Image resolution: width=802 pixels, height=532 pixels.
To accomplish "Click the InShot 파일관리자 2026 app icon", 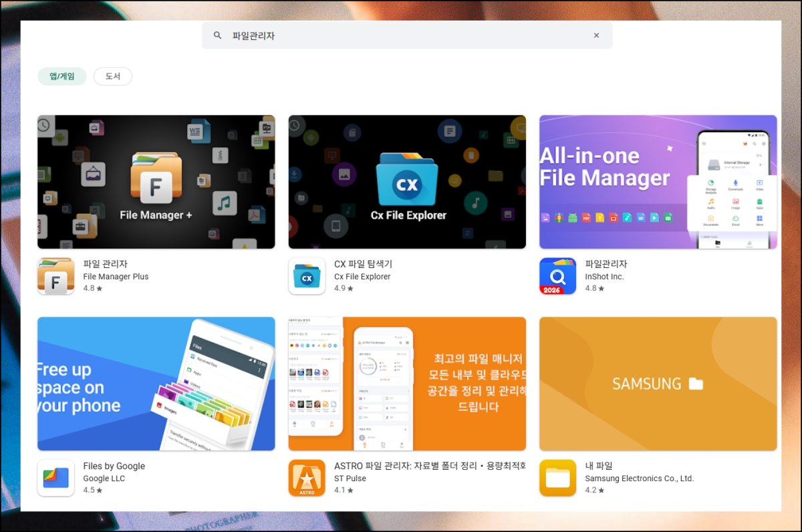I will (558, 276).
